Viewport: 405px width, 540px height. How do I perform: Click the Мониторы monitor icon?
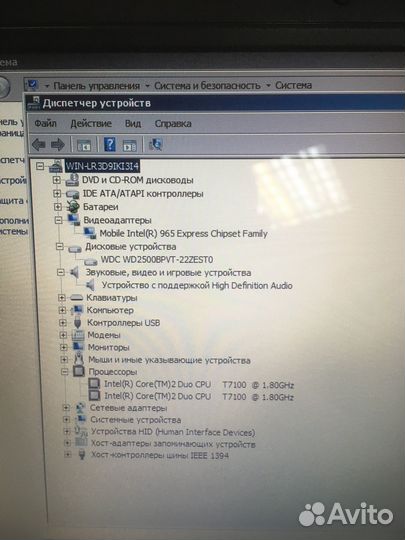(x=79, y=347)
